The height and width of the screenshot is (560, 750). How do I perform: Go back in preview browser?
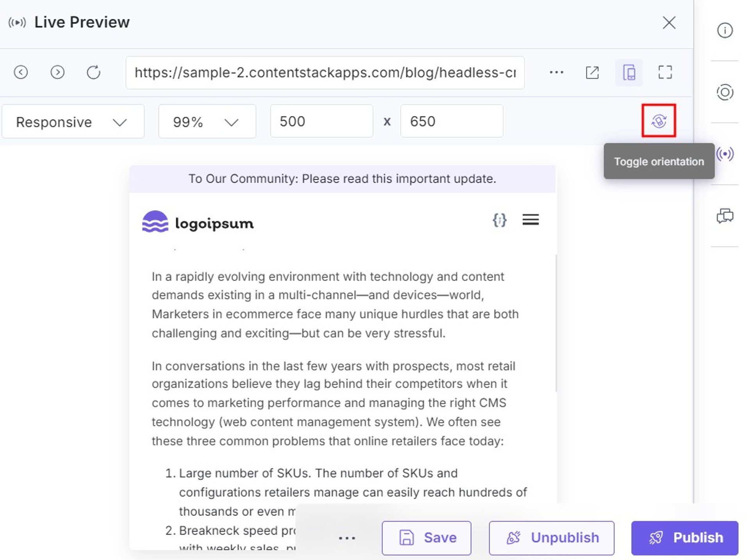[x=21, y=72]
